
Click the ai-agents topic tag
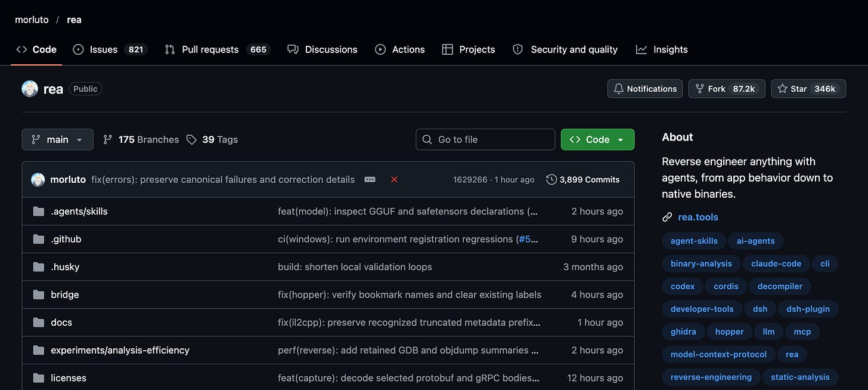(755, 241)
